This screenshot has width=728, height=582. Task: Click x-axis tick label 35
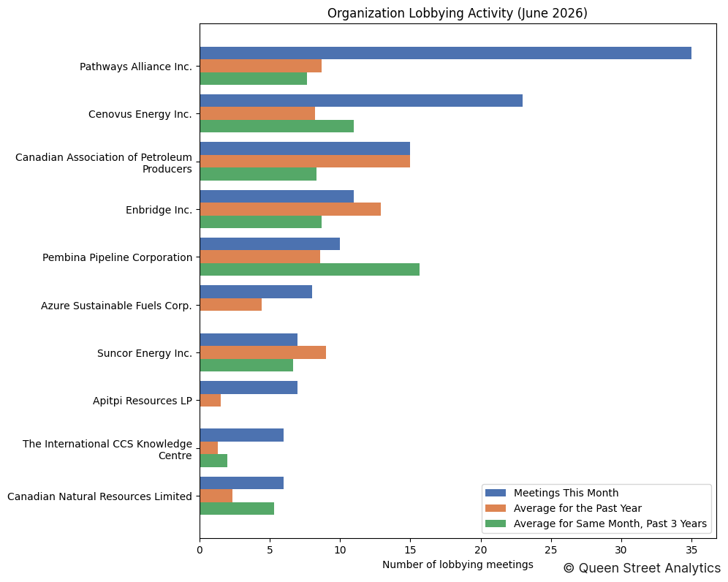pos(691,550)
